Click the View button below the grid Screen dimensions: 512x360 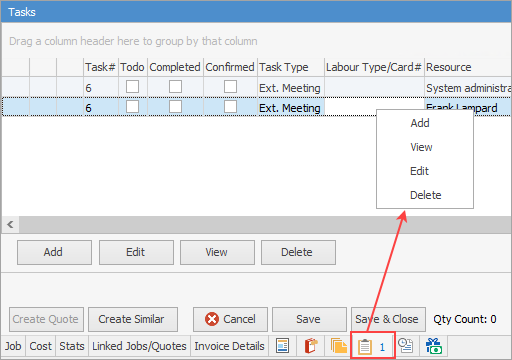pyautogui.click(x=217, y=252)
